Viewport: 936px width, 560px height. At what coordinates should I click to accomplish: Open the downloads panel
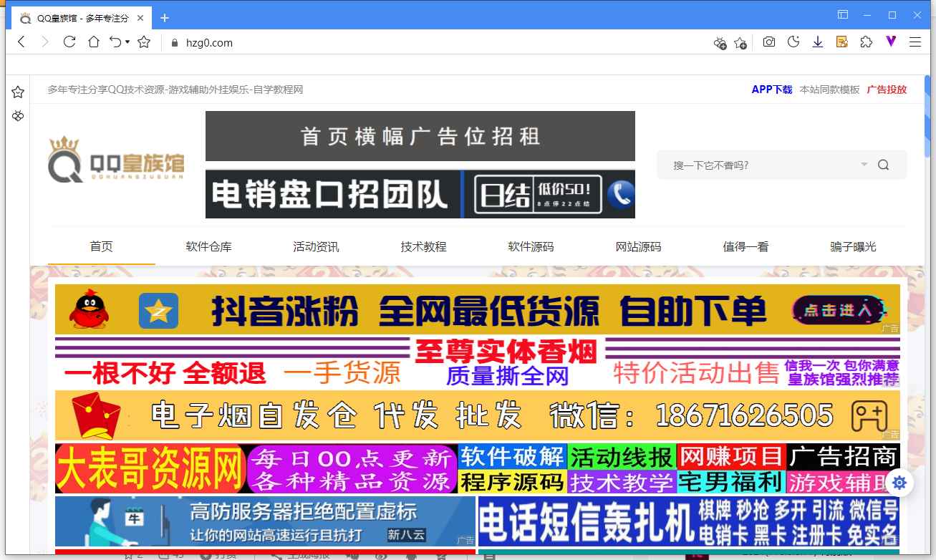point(817,42)
